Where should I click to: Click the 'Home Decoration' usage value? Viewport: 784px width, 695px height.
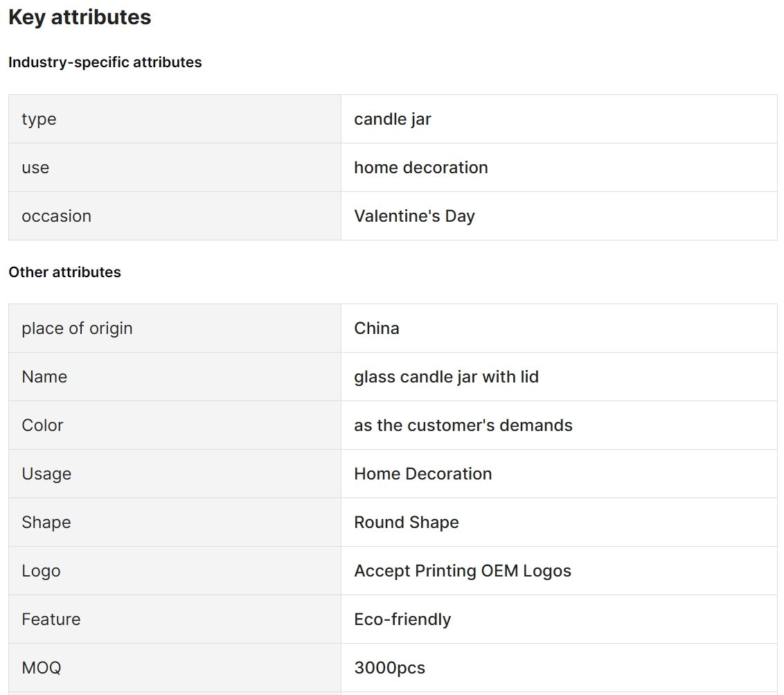[x=423, y=474]
